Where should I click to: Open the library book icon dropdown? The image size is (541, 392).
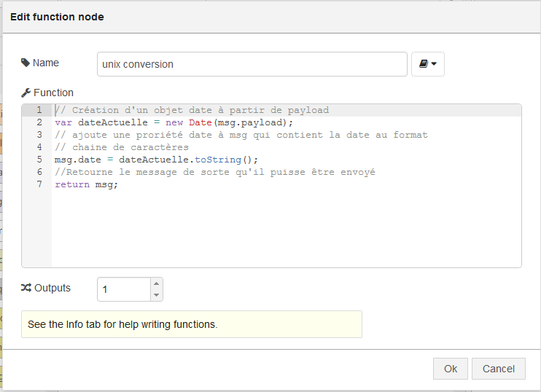(x=427, y=64)
